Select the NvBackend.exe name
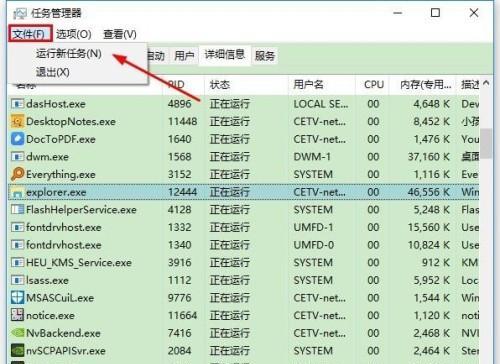The image size is (500, 364). coord(63,333)
